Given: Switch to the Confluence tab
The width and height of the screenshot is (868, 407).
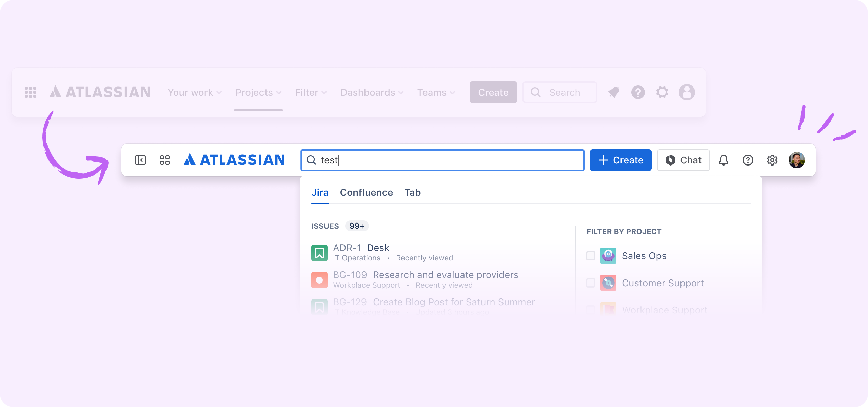Looking at the screenshot, I should point(366,192).
